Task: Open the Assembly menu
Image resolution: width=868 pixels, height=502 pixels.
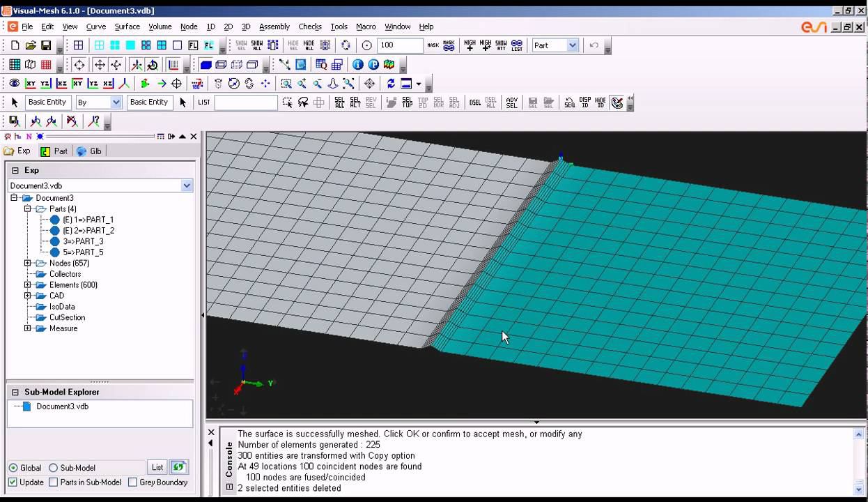Action: point(274,26)
